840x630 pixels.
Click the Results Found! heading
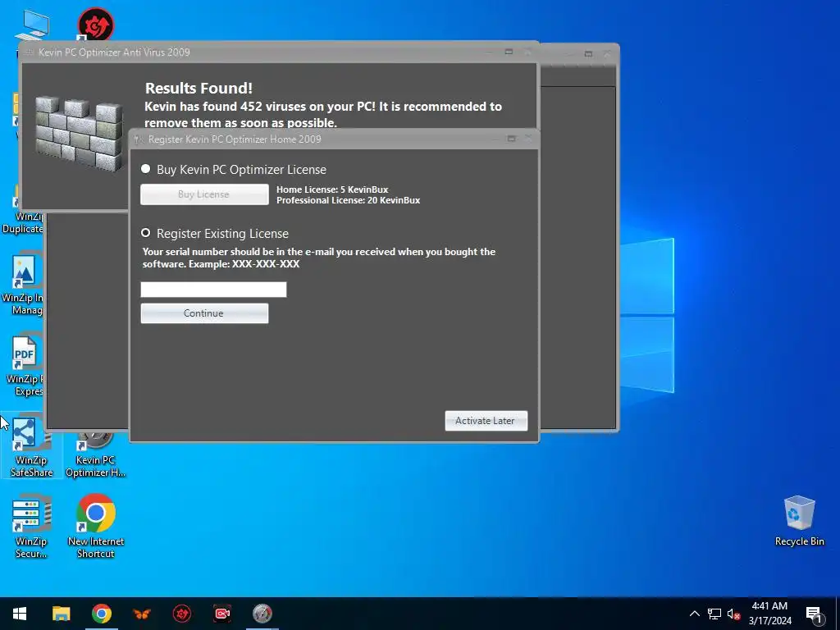click(x=199, y=88)
